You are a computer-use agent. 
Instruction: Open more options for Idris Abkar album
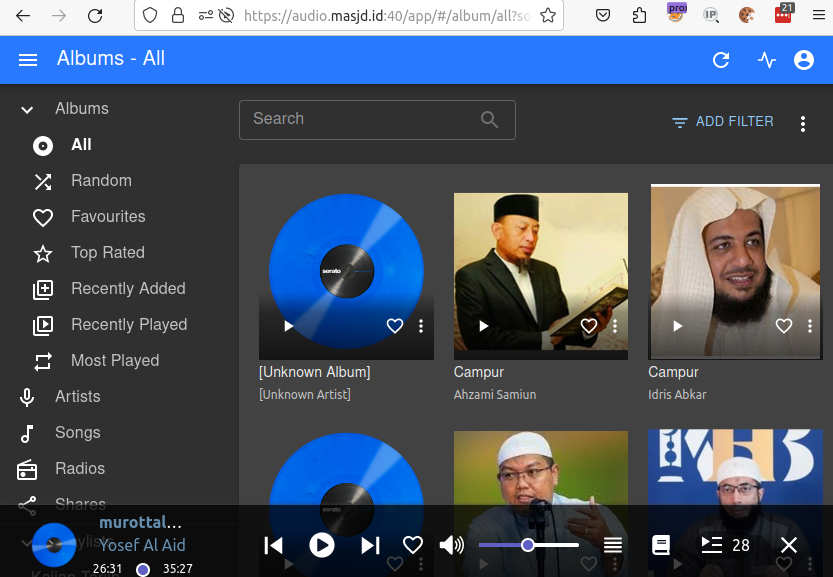(x=810, y=326)
